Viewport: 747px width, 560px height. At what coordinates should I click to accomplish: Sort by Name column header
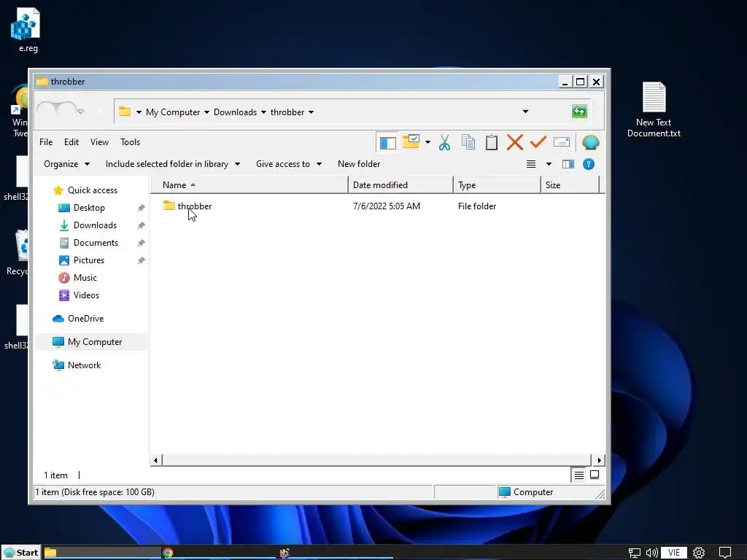tap(249, 184)
